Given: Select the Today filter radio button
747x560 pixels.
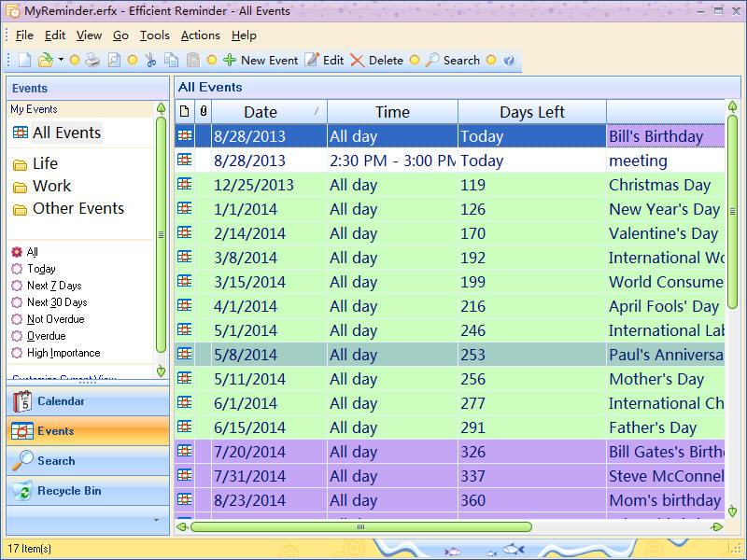Looking at the screenshot, I should click(17, 269).
